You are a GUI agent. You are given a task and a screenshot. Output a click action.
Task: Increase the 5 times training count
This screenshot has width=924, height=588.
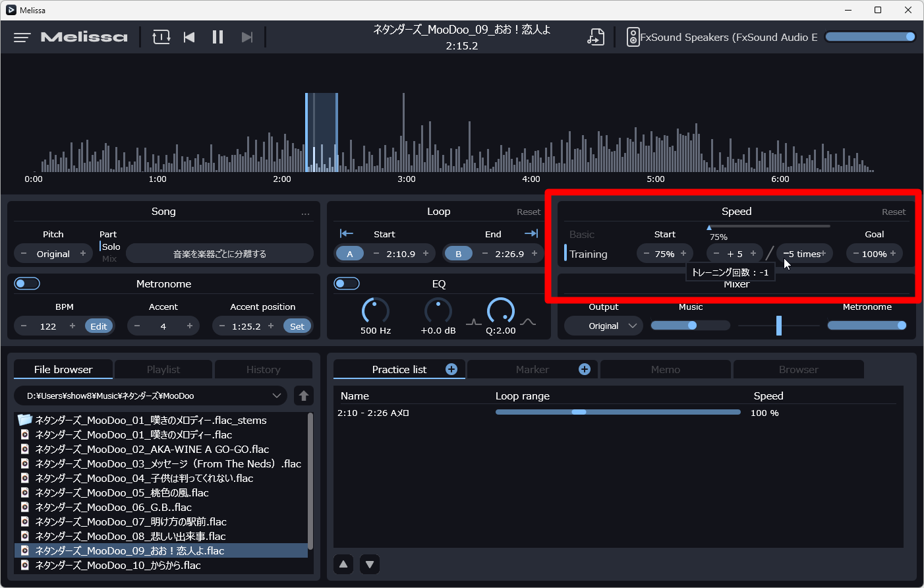pyautogui.click(x=823, y=254)
